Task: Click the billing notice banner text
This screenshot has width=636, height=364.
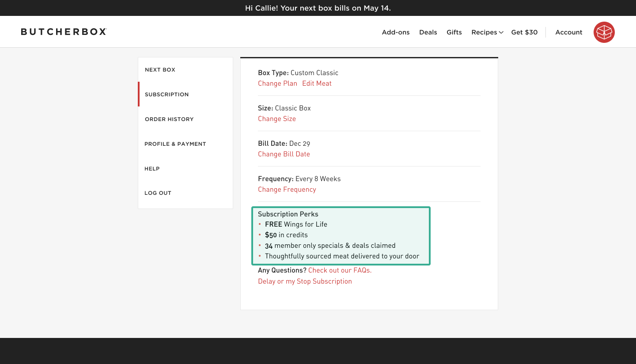Action: [318, 8]
